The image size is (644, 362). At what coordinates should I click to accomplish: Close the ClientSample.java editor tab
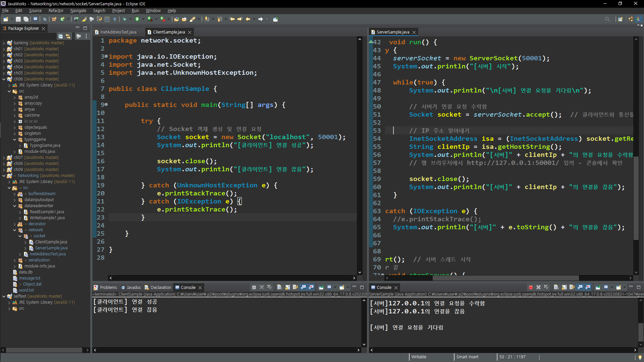tap(190, 32)
